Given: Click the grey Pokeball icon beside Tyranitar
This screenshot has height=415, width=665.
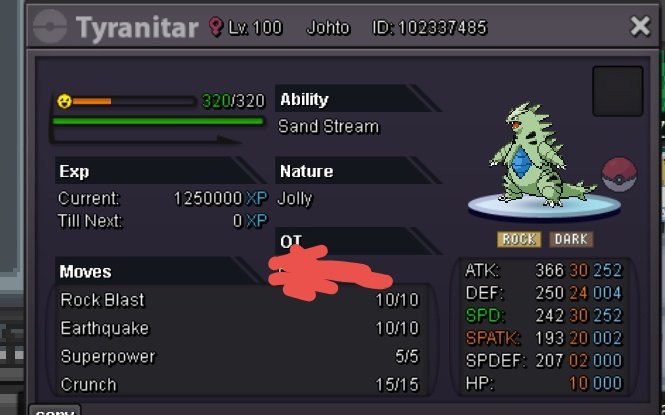Looking at the screenshot, I should pos(50,27).
